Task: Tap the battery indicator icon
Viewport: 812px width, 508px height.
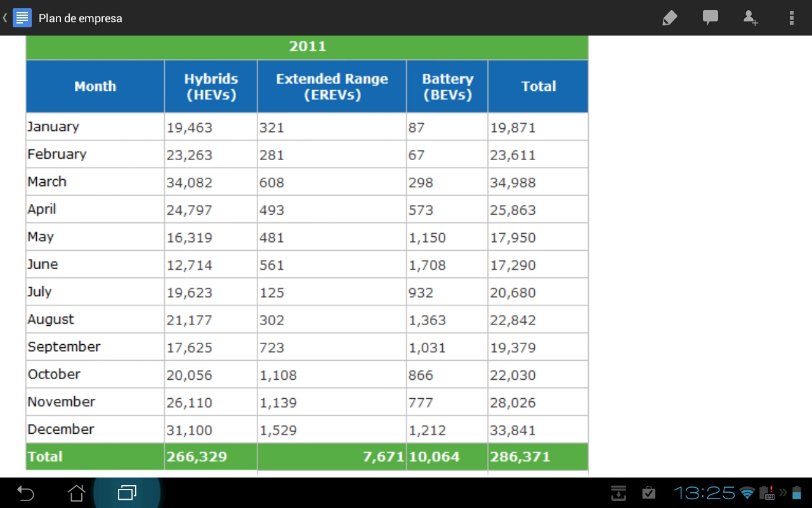Action: point(797,493)
